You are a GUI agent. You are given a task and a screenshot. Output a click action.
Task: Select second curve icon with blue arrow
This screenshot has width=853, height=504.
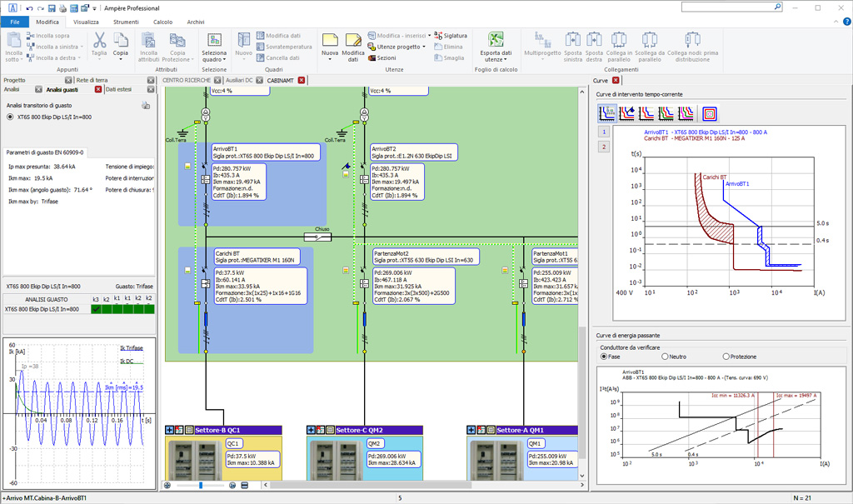click(x=626, y=113)
